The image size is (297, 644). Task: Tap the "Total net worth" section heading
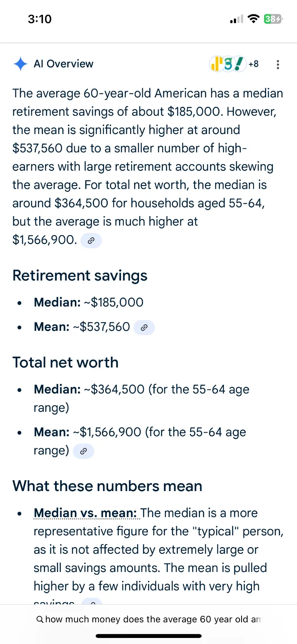tap(66, 363)
